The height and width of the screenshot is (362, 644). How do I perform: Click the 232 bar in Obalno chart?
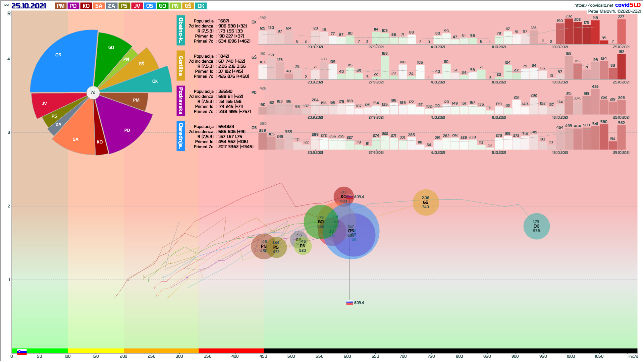pos(569,32)
